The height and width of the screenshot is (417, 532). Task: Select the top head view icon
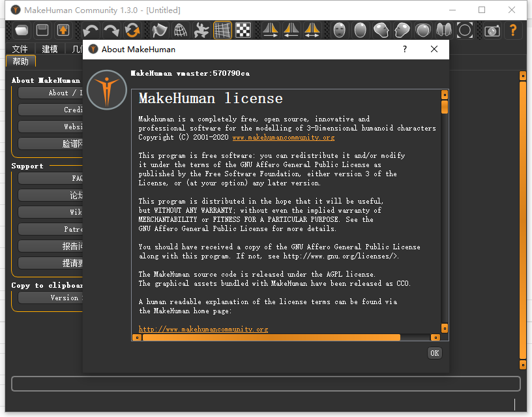point(422,30)
